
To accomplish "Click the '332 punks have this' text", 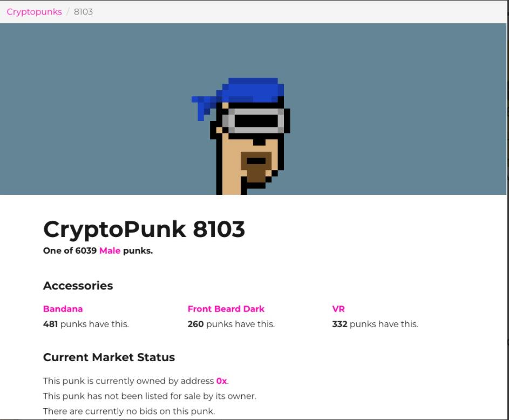I will point(375,324).
